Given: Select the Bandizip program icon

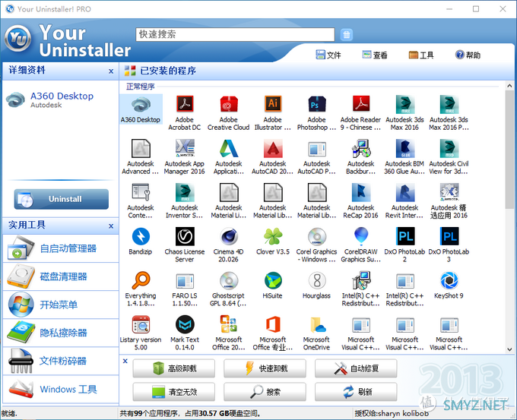Looking at the screenshot, I should pos(141,236).
